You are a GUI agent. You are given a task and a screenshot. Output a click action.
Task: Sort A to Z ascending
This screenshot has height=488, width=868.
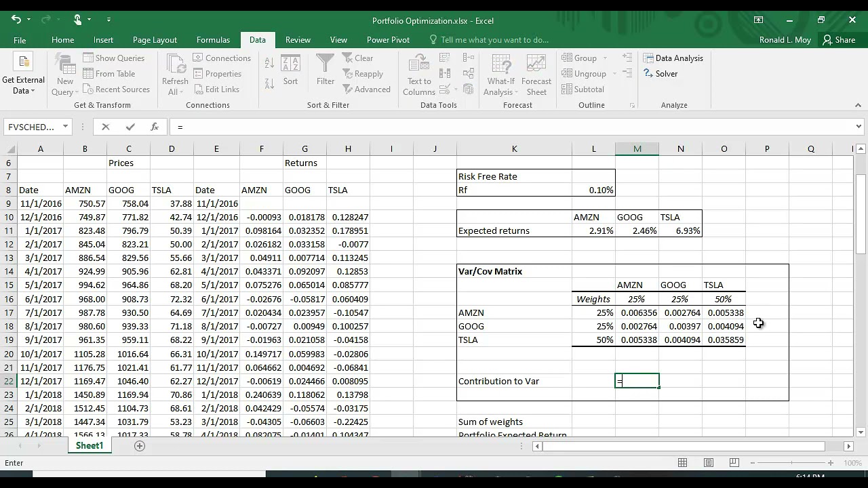[x=269, y=62]
